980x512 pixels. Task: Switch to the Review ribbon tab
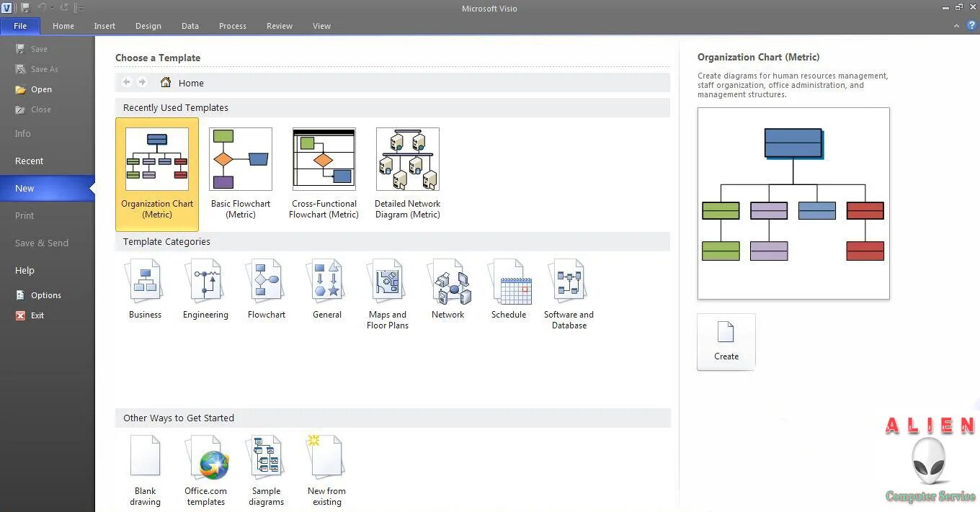(280, 26)
